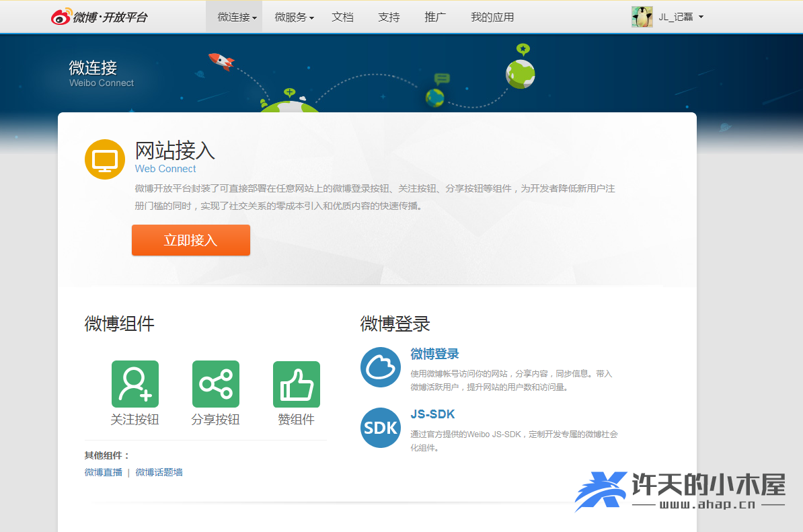Click the 分享按钮 label text
This screenshot has width=803, height=532.
point(216,420)
